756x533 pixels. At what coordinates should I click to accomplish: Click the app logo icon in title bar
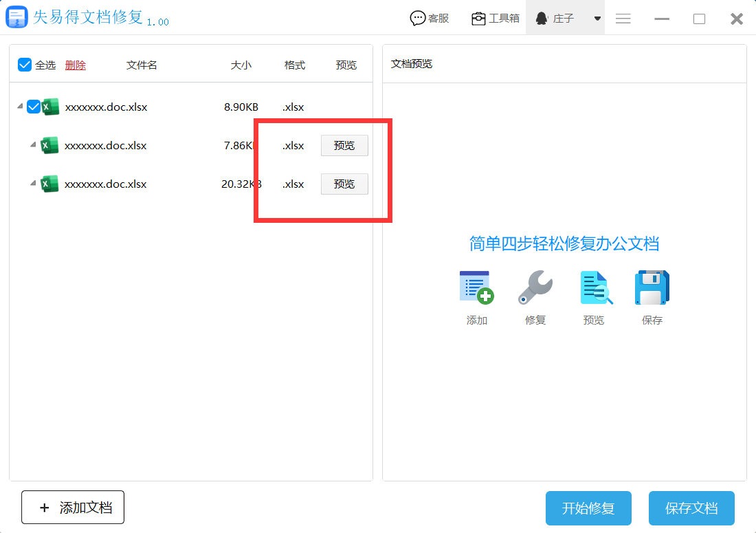pyautogui.click(x=16, y=17)
